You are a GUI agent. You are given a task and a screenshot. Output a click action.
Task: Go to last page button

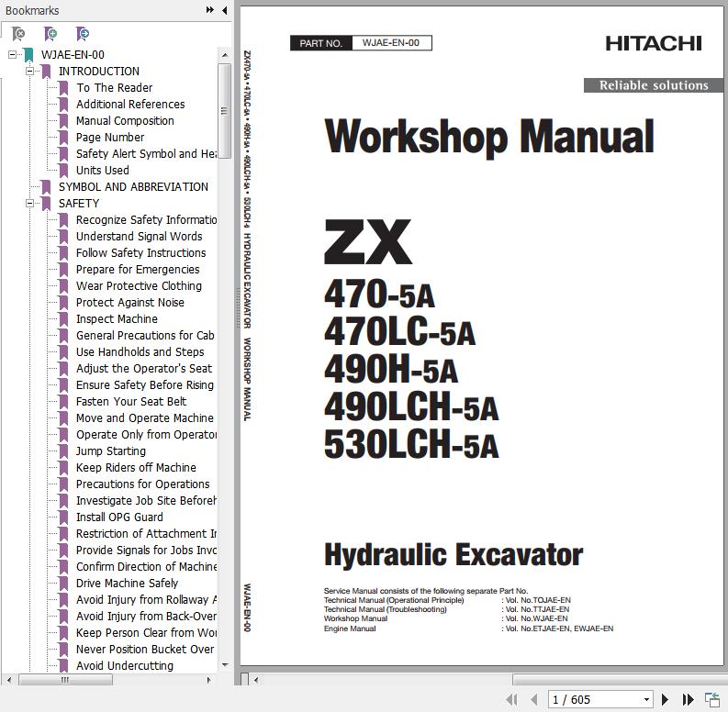688,699
